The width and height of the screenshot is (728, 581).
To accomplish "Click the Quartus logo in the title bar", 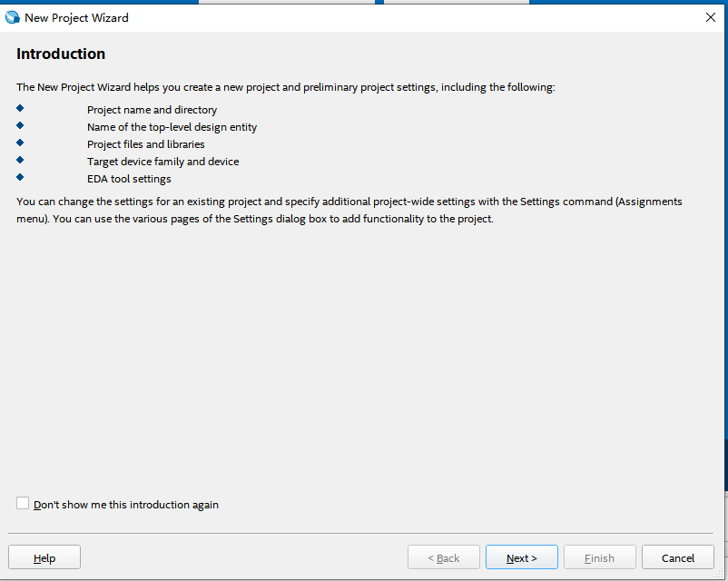I will tap(13, 17).
